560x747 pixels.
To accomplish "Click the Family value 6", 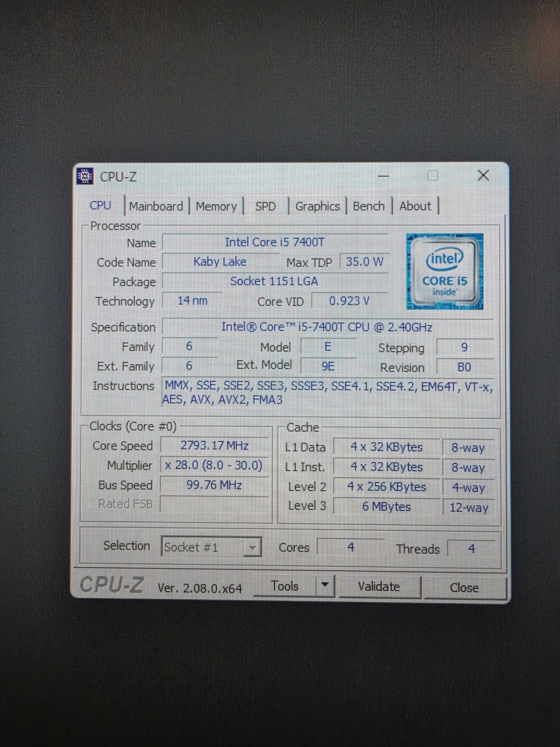I will (189, 346).
